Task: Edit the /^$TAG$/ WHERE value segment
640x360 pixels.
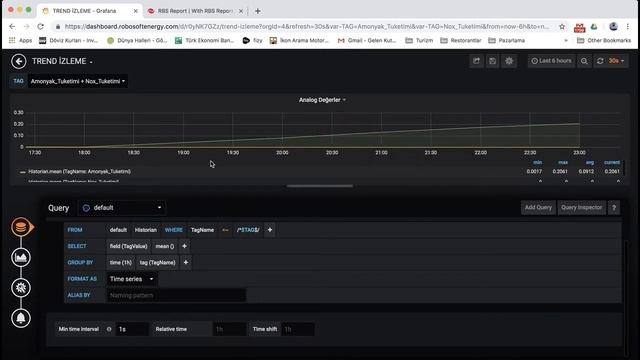Action: [x=248, y=230]
